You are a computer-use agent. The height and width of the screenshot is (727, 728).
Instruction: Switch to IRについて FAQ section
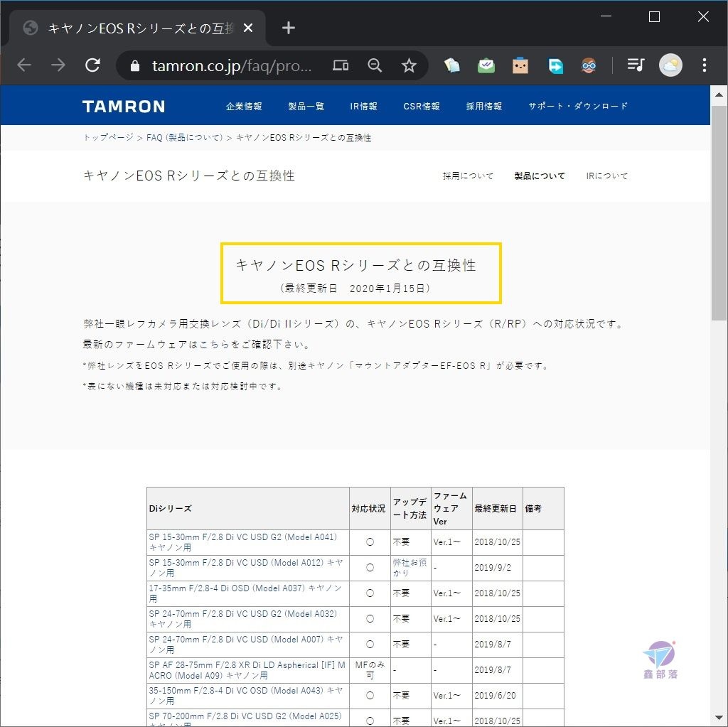(x=607, y=176)
